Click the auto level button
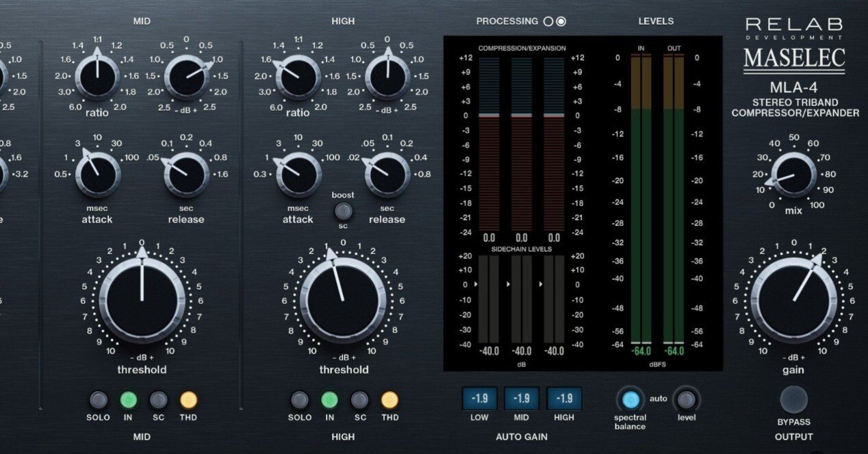This screenshot has width=868, height=454. pos(685,399)
